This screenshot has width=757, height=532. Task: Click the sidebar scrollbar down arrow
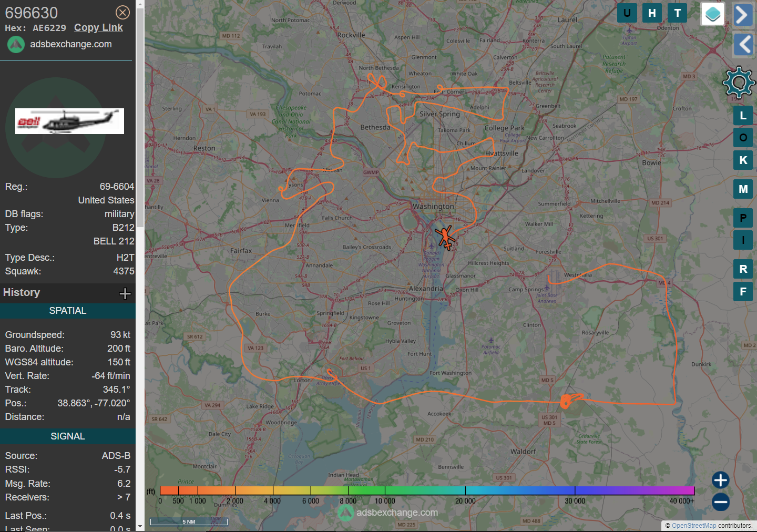tap(140, 526)
